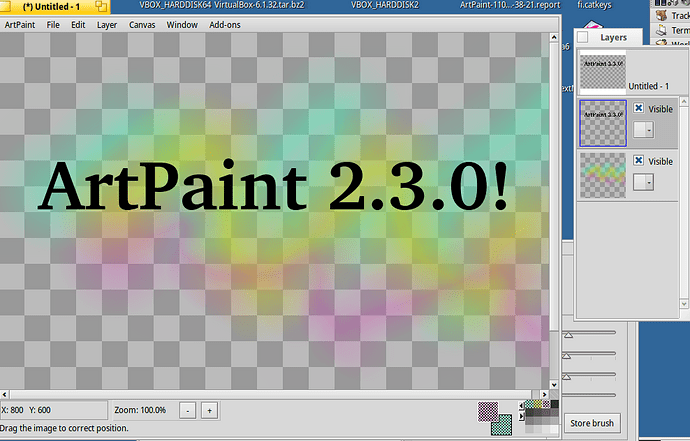
Task: Select the teal background color swatch
Action: click(503, 426)
